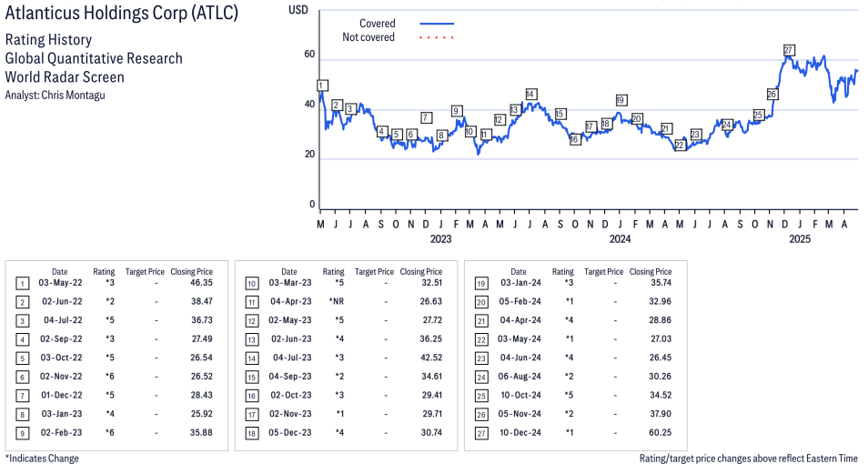The image size is (868, 464).
Task: Click closing price 30.26
Action: click(x=661, y=377)
